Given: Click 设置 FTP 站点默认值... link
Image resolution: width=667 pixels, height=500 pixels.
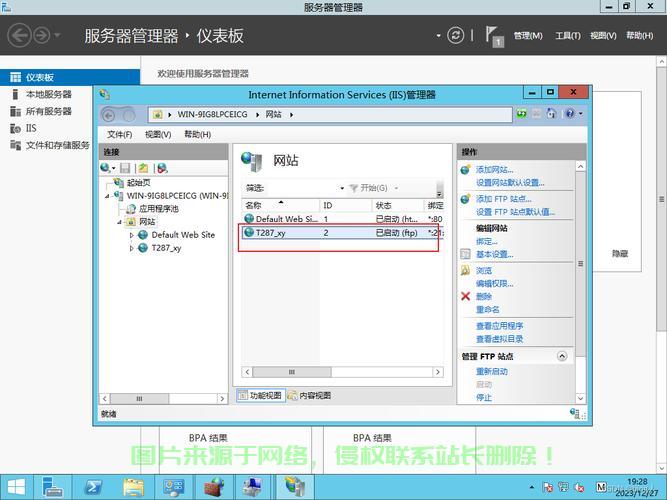Looking at the screenshot, I should (x=515, y=212).
